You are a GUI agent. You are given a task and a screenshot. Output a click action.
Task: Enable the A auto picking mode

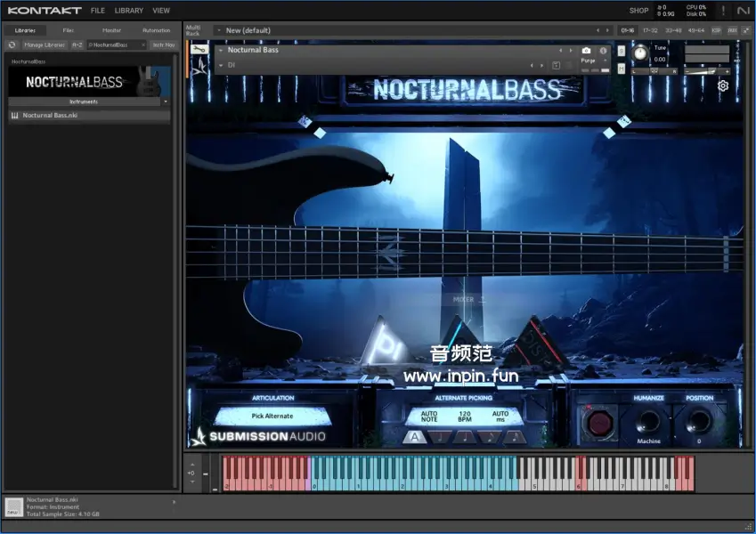414,437
